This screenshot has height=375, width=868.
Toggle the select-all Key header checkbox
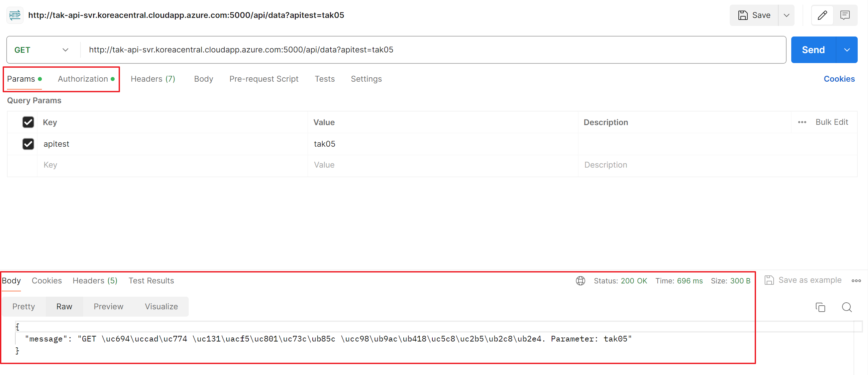[28, 122]
